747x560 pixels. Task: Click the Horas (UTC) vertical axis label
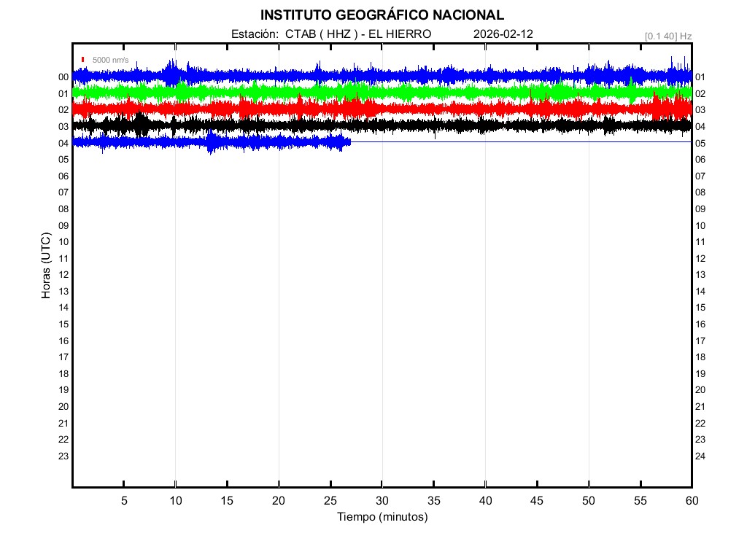coord(46,266)
